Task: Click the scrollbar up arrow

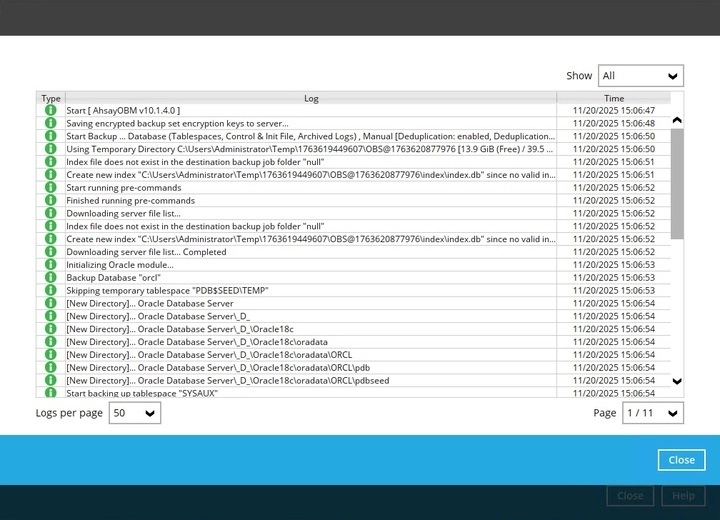Action: click(x=677, y=120)
